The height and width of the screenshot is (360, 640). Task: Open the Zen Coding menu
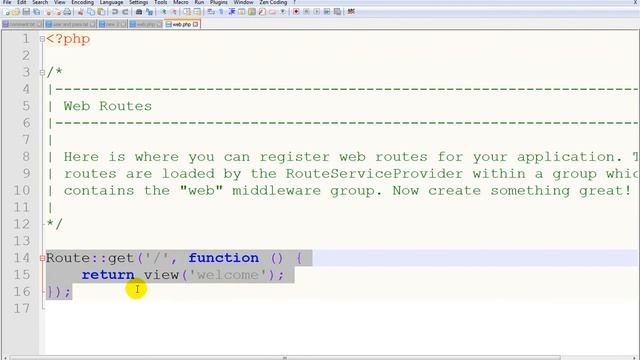[x=273, y=2]
